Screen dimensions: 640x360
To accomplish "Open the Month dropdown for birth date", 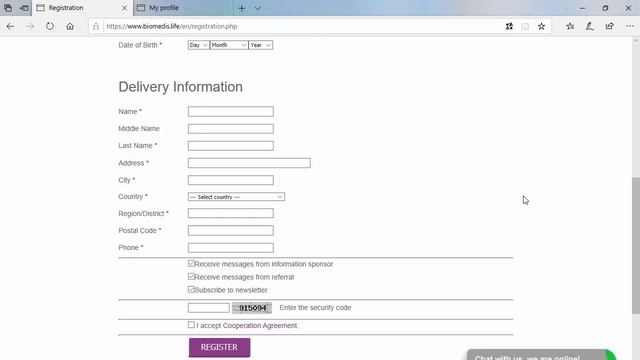I will click(x=229, y=45).
